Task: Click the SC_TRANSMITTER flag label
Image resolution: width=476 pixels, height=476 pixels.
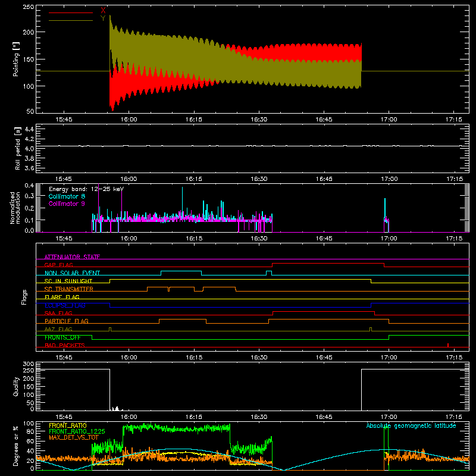Action: 69,289
